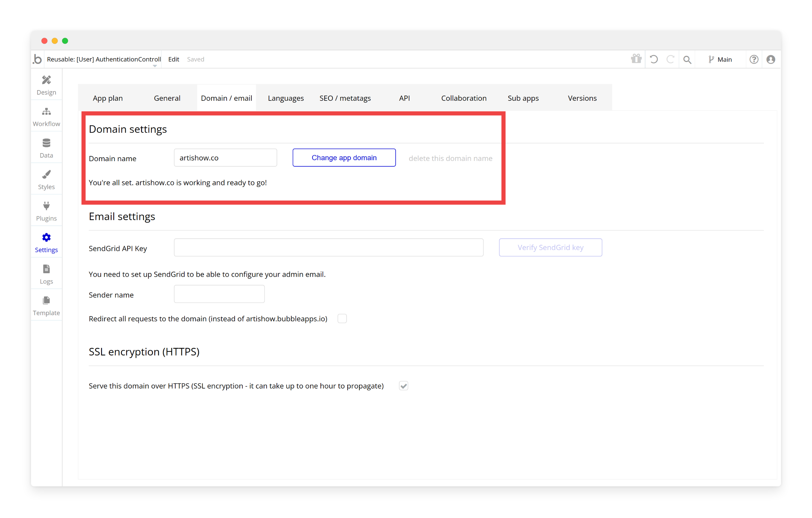Click the gift icon in top bar
Viewport: 812px width, 518px height.
(x=636, y=59)
